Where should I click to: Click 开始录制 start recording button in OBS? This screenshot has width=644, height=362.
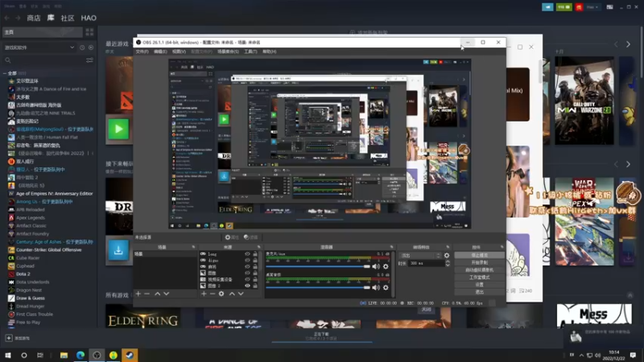coord(479,263)
